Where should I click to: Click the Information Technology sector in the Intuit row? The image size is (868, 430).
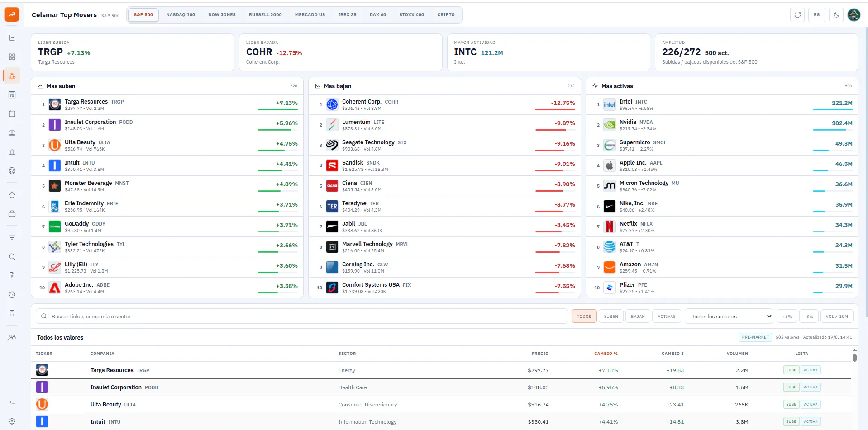point(367,422)
